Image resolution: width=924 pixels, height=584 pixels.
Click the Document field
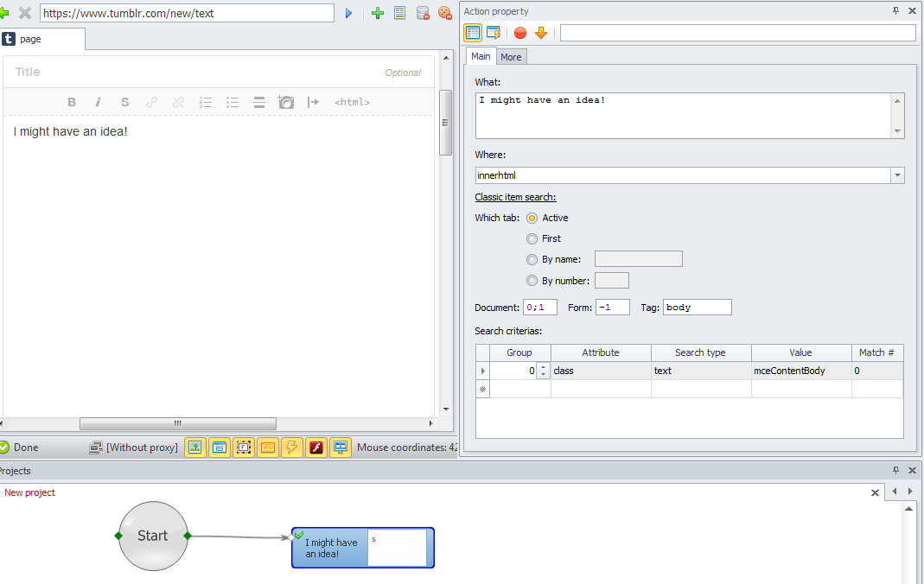539,308
